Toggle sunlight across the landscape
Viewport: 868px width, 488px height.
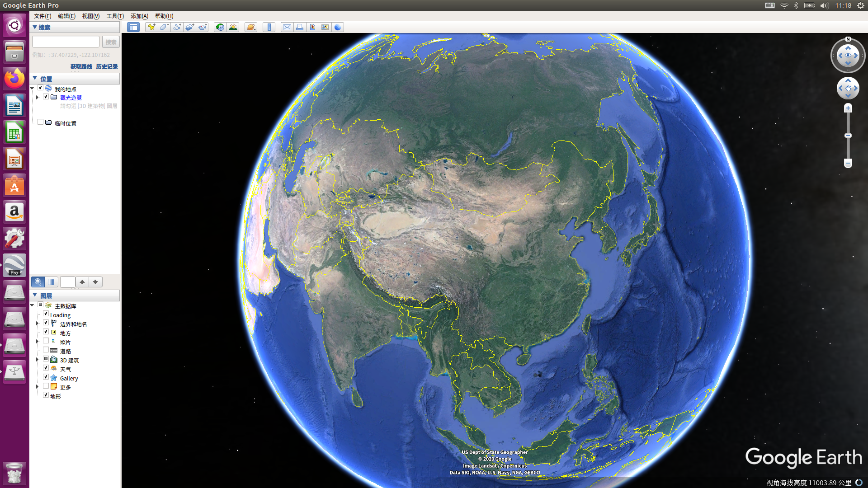pos(233,27)
